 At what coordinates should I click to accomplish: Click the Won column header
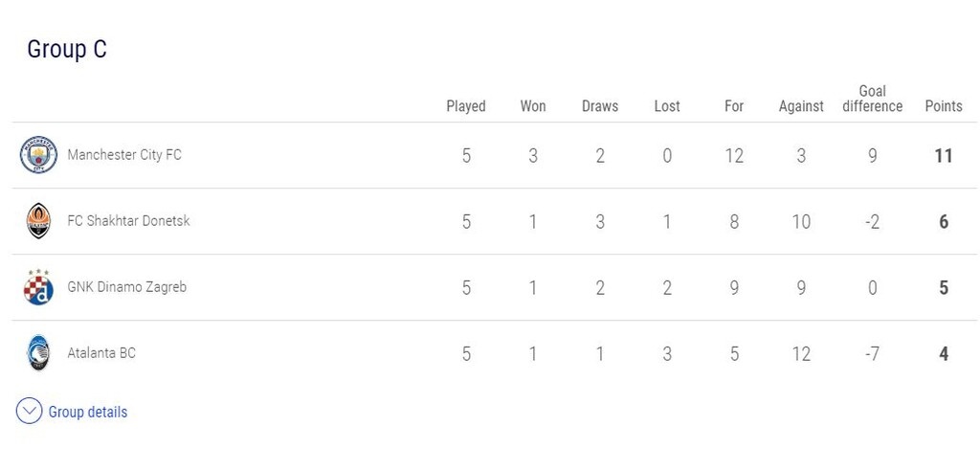coord(533,106)
